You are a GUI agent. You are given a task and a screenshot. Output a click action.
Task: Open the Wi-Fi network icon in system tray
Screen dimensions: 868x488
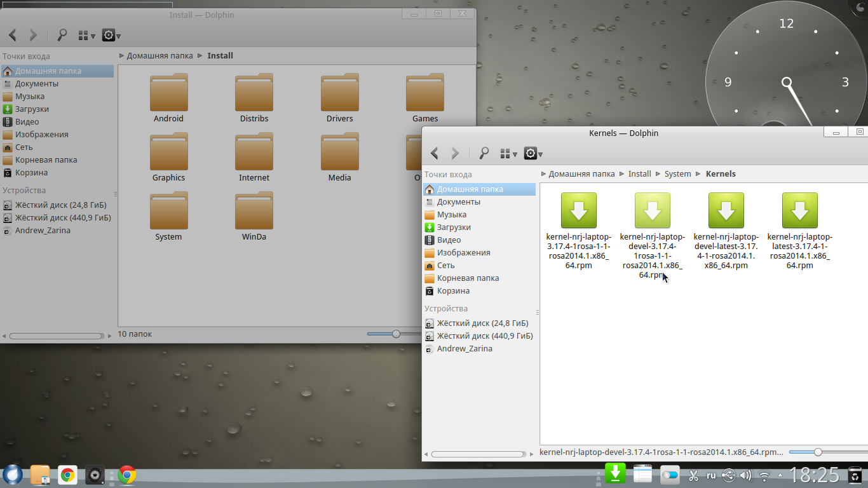tap(764, 475)
